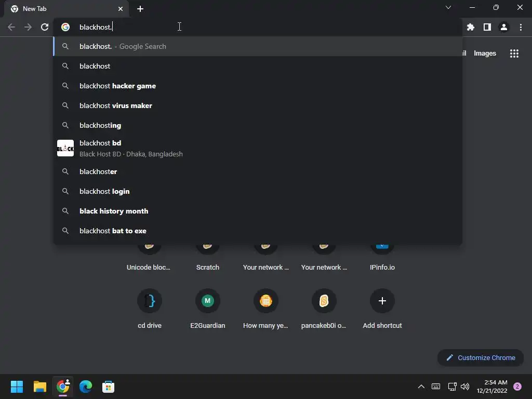Click the Chrome taskbar icon
Image resolution: width=532 pixels, height=399 pixels.
[x=63, y=387]
